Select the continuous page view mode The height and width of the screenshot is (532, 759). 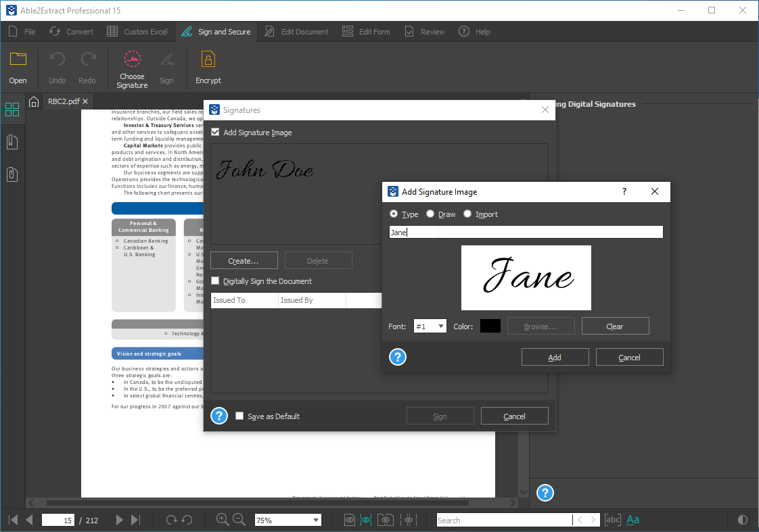[366, 520]
